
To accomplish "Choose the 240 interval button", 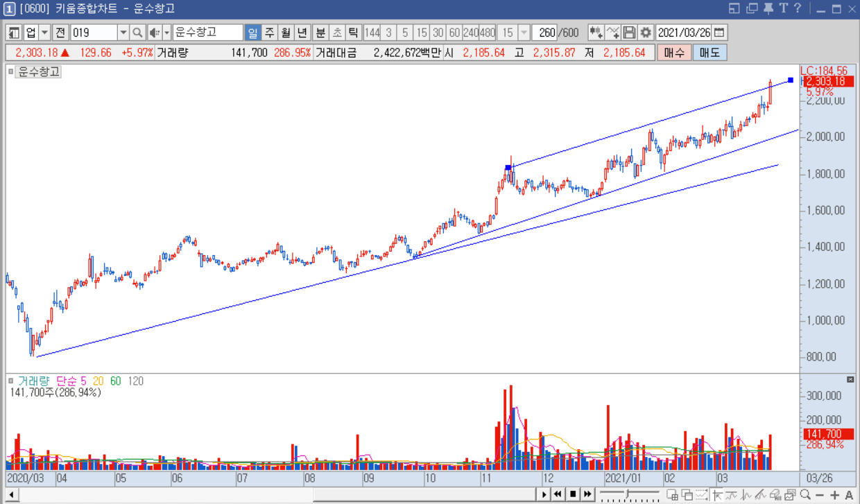I will pos(471,33).
